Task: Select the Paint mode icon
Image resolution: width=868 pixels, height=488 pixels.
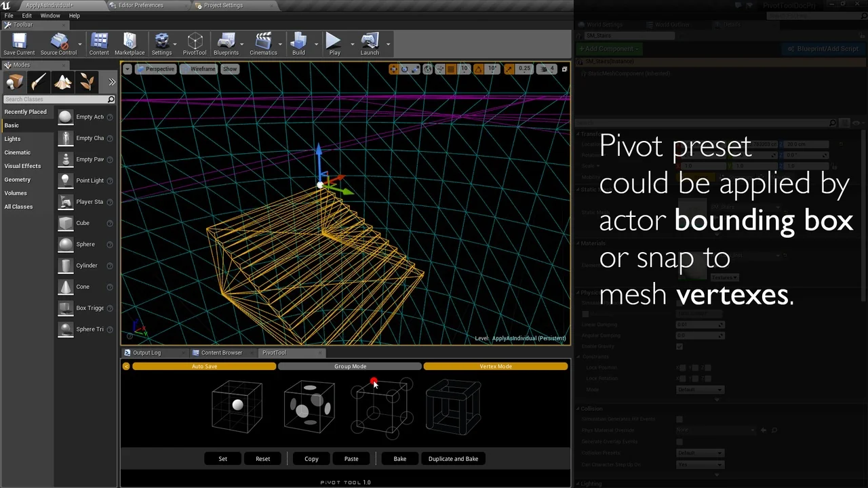Action: coord(38,81)
